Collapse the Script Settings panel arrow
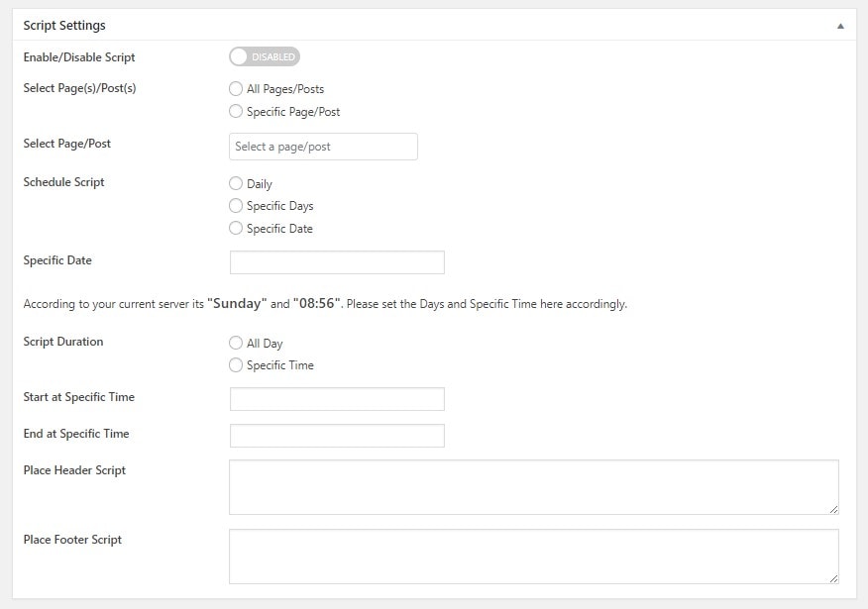The width and height of the screenshot is (868, 609). click(840, 26)
